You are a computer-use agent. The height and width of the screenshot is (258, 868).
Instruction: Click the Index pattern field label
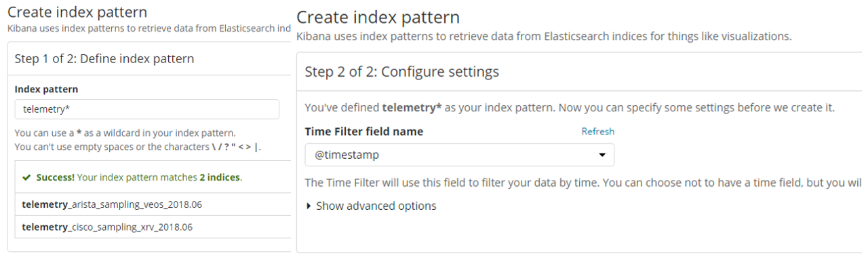[x=46, y=89]
